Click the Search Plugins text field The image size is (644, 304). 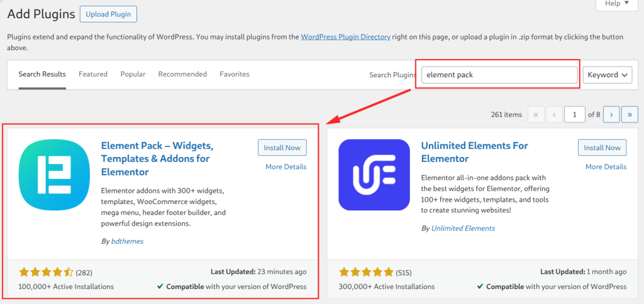(x=499, y=75)
